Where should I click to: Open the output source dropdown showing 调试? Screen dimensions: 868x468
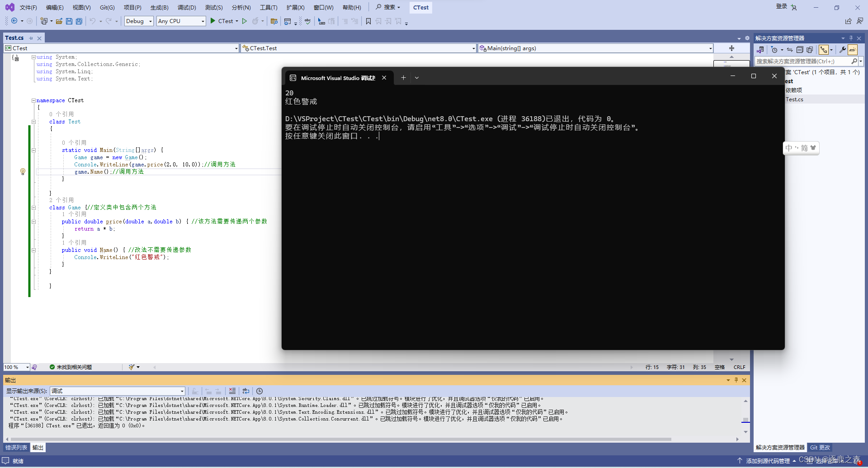118,391
